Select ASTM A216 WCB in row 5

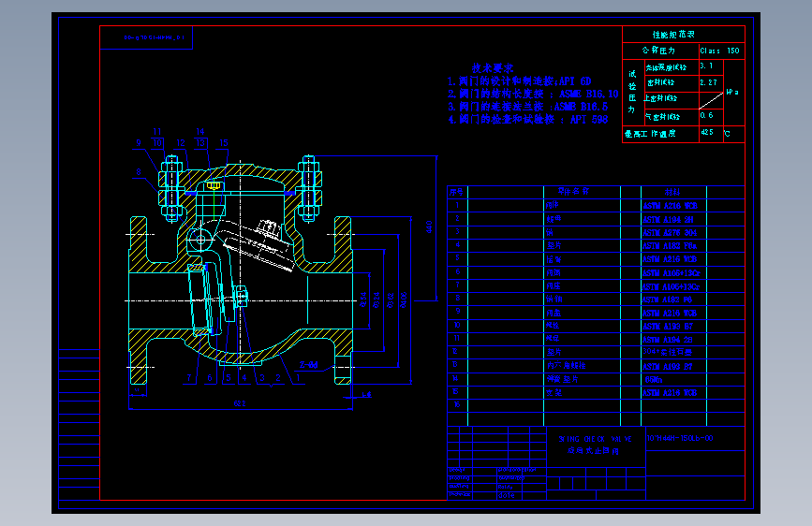click(670, 259)
